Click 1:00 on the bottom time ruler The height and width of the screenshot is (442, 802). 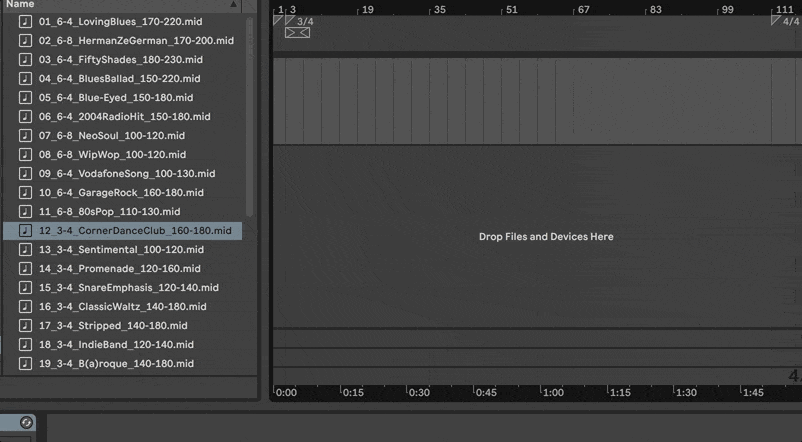click(553, 393)
